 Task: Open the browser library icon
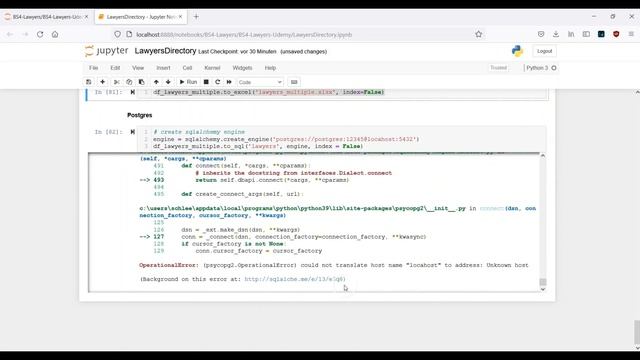[571, 35]
